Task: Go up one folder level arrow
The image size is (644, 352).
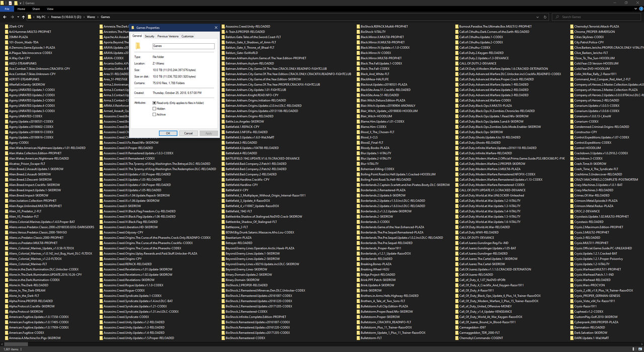Action: (x=23, y=17)
